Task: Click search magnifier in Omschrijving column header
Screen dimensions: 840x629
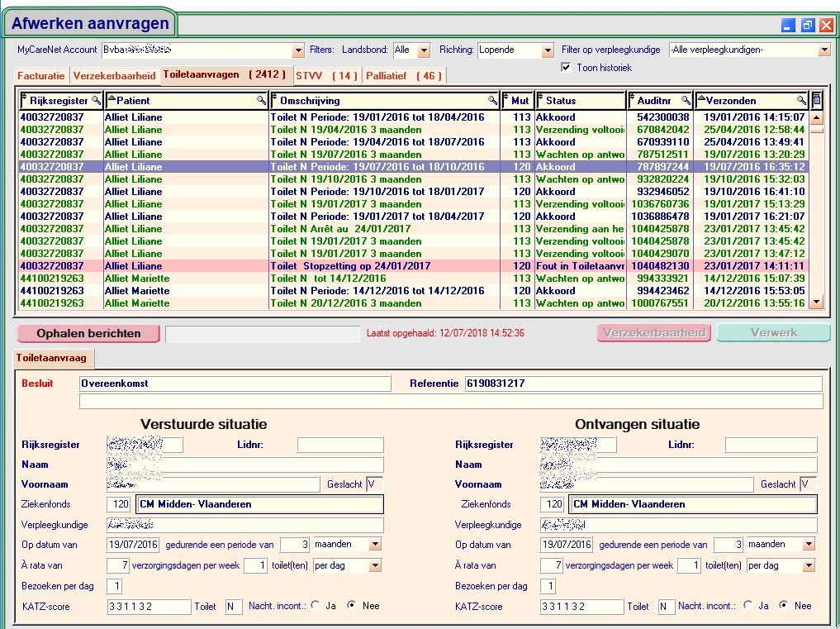Action: (493, 100)
